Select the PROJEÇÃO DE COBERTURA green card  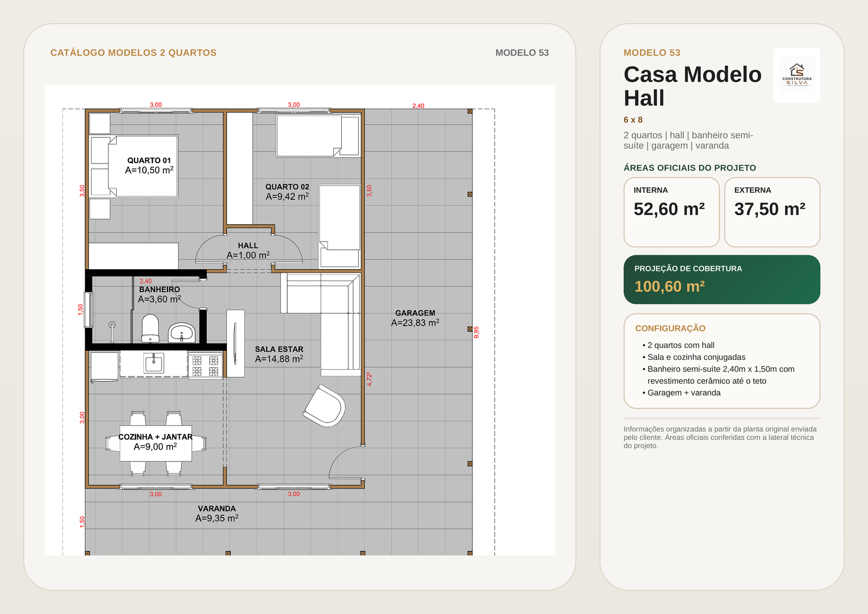722,280
